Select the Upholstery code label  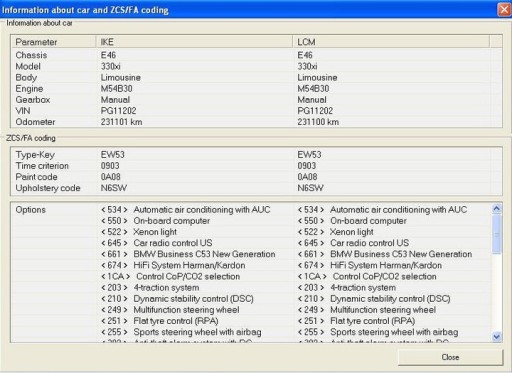(48, 188)
